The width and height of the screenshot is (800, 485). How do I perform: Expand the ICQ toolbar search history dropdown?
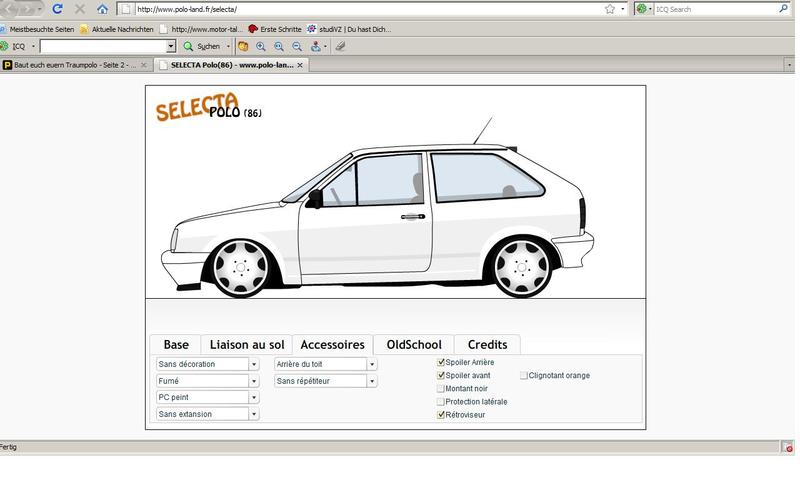pyautogui.click(x=171, y=46)
